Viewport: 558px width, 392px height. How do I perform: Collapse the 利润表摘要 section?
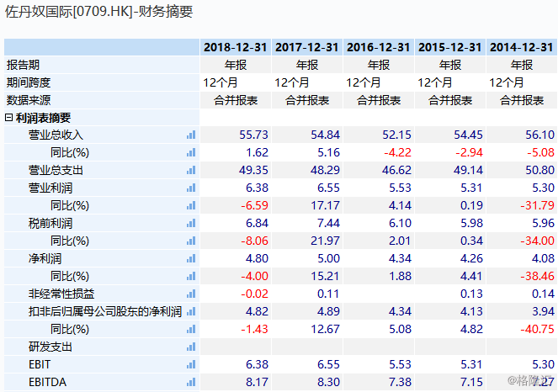(9, 119)
